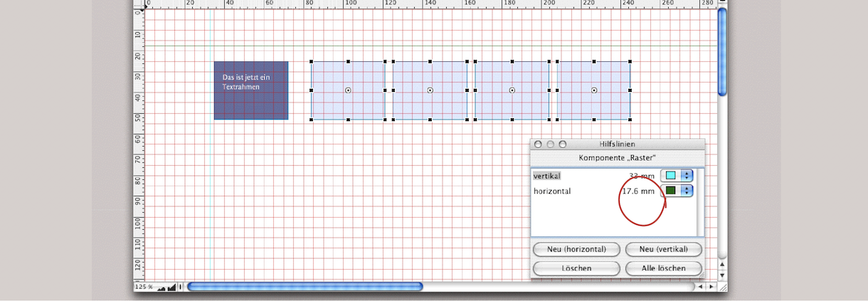Click the zoom out small mountain icon
868x301 pixels.
click(162, 287)
